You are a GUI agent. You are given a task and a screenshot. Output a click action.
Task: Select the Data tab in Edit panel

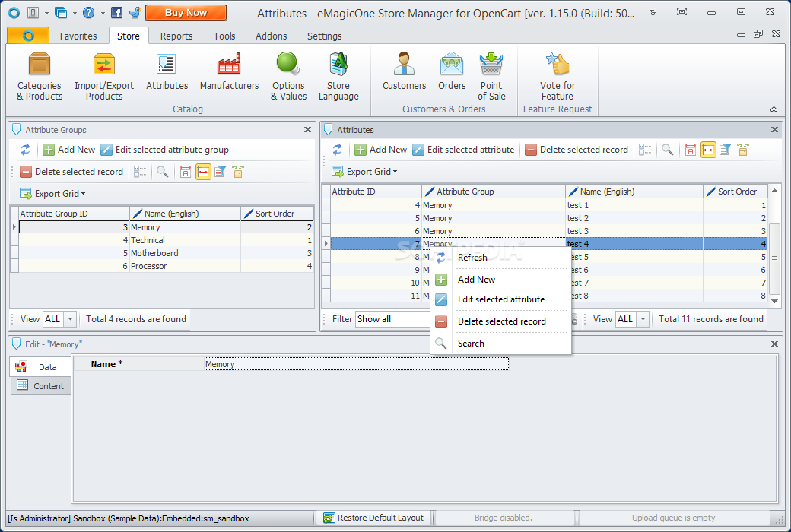41,367
